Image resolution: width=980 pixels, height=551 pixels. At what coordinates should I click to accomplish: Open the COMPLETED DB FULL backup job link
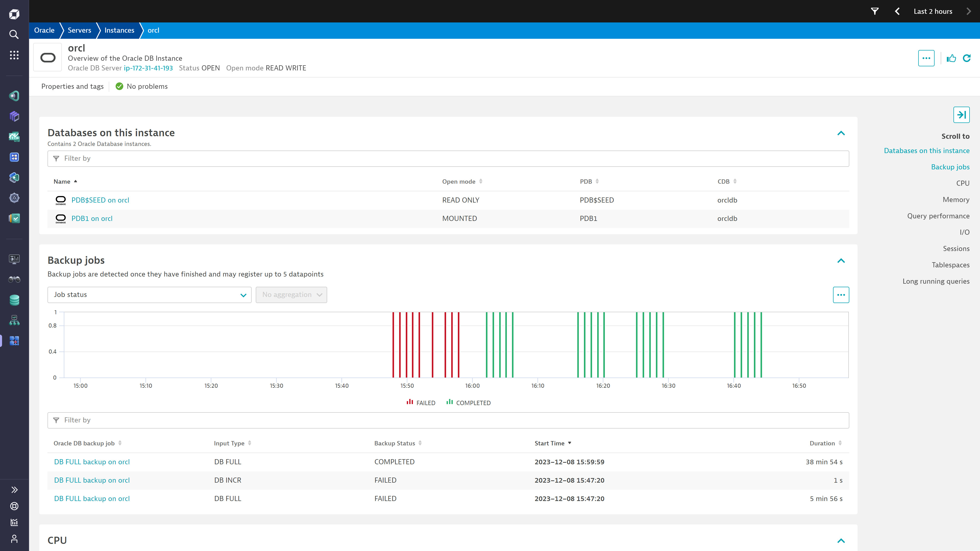[x=92, y=462]
